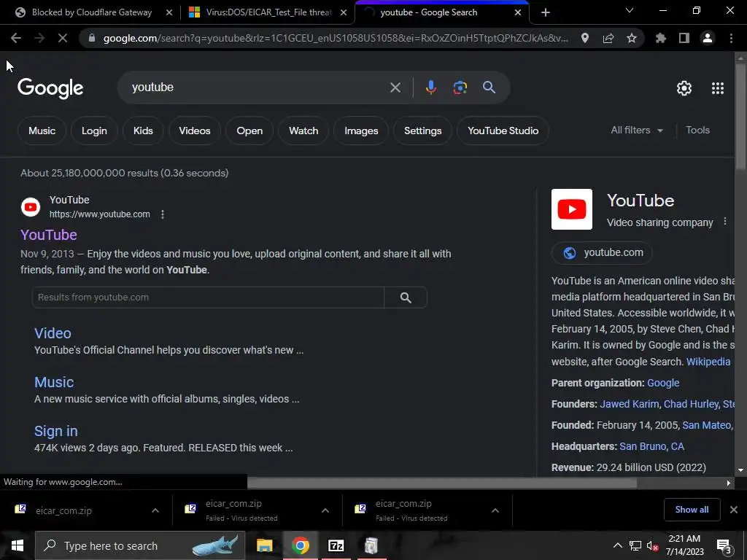This screenshot has width=747, height=560.
Task: Select the Music filter chip
Action: coord(42,131)
